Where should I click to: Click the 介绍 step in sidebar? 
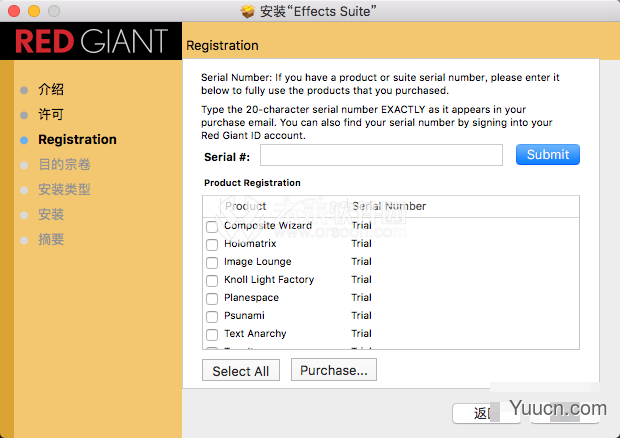(51, 89)
